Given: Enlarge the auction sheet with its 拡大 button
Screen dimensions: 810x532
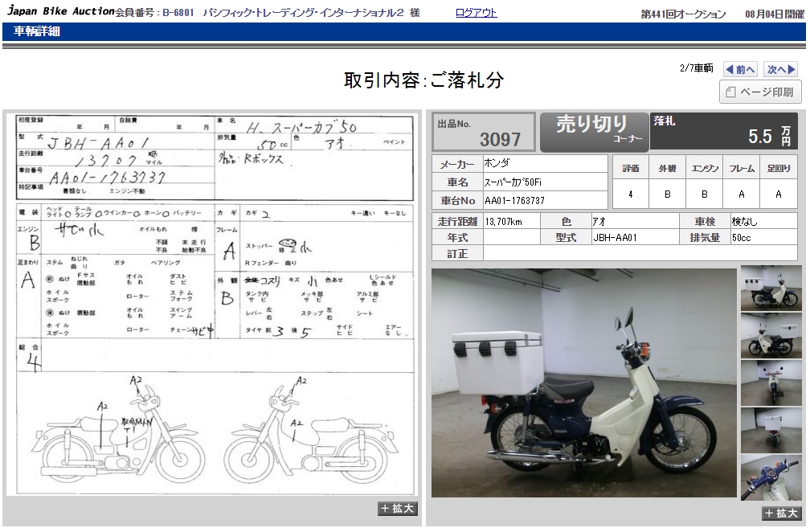Looking at the screenshot, I should tap(397, 509).
